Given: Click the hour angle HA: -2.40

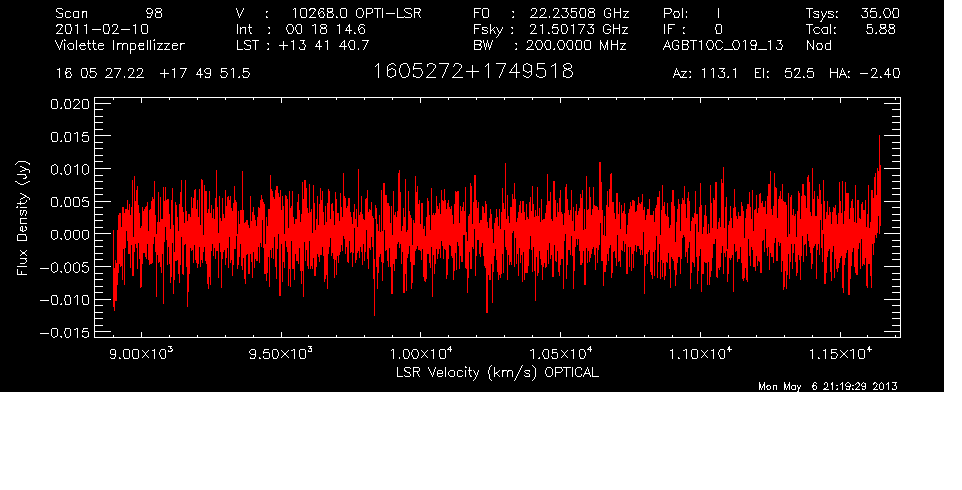Looking at the screenshot, I should pos(864,74).
